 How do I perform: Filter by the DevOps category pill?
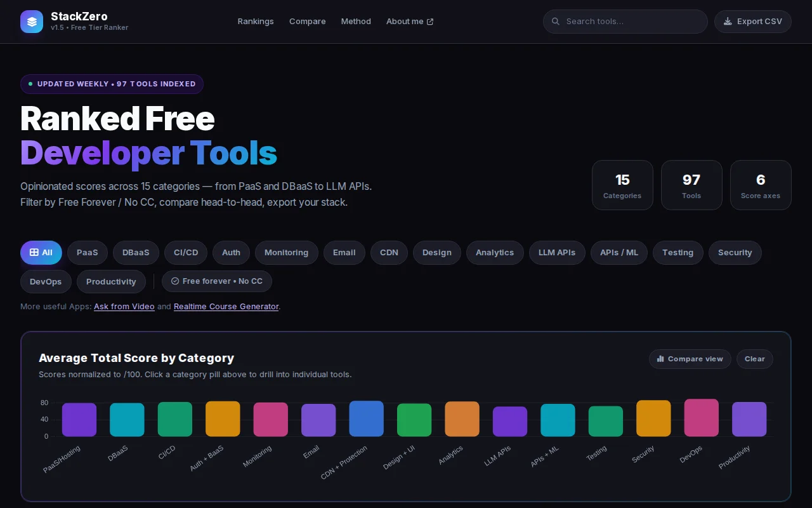(x=46, y=281)
